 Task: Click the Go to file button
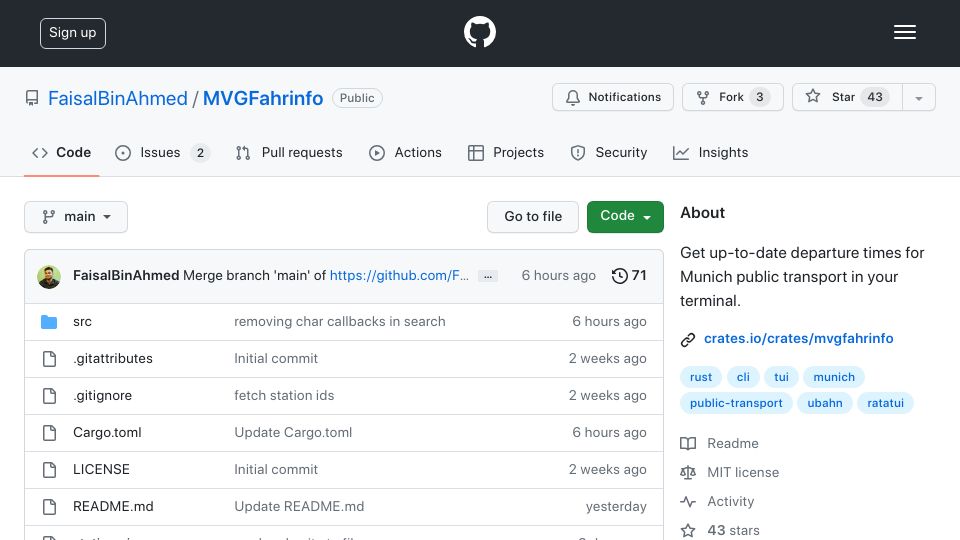click(533, 217)
